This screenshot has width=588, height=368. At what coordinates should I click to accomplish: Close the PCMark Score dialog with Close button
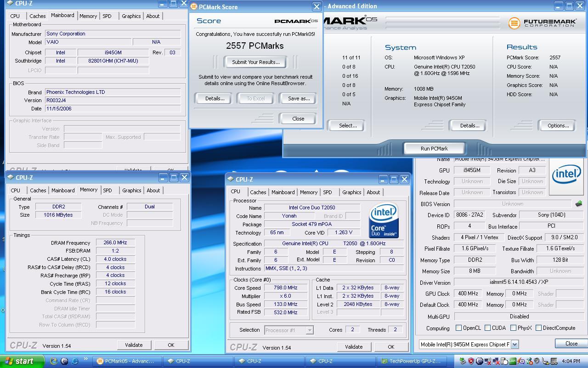coord(298,119)
